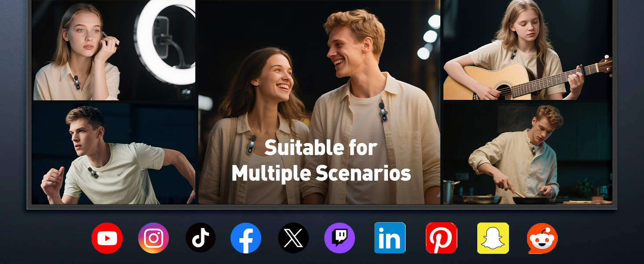Click the purple Twitch icon

[340, 238]
